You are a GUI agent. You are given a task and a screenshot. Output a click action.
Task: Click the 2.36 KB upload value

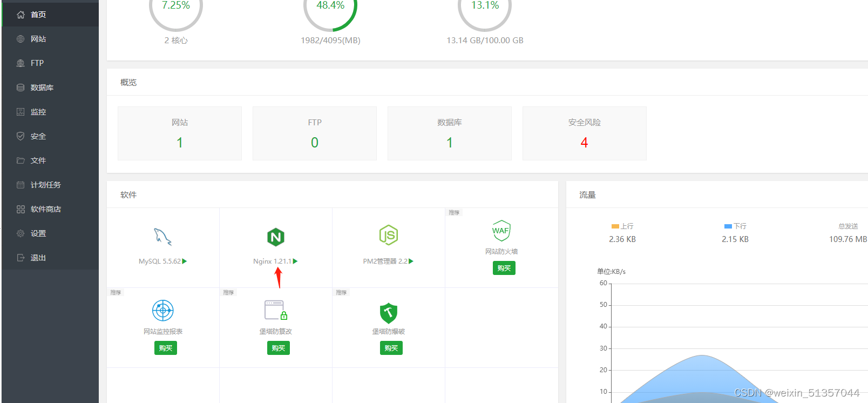622,239
